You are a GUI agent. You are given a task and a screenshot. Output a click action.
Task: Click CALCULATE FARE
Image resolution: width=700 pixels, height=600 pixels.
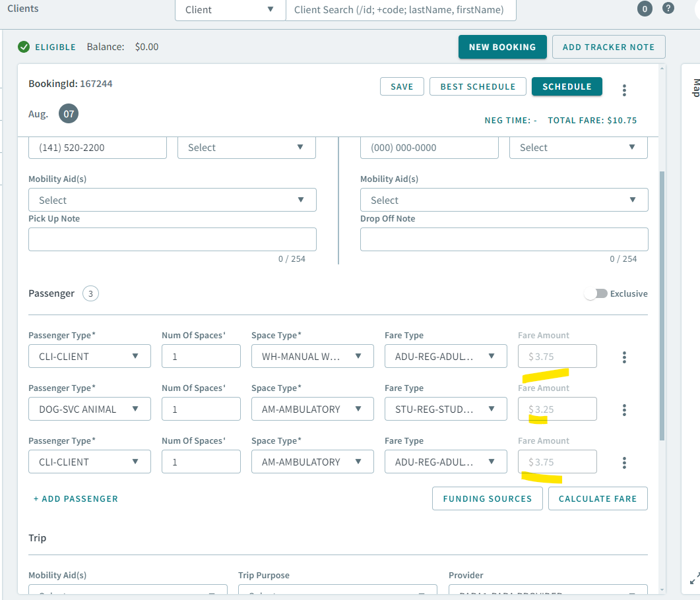pyautogui.click(x=598, y=498)
